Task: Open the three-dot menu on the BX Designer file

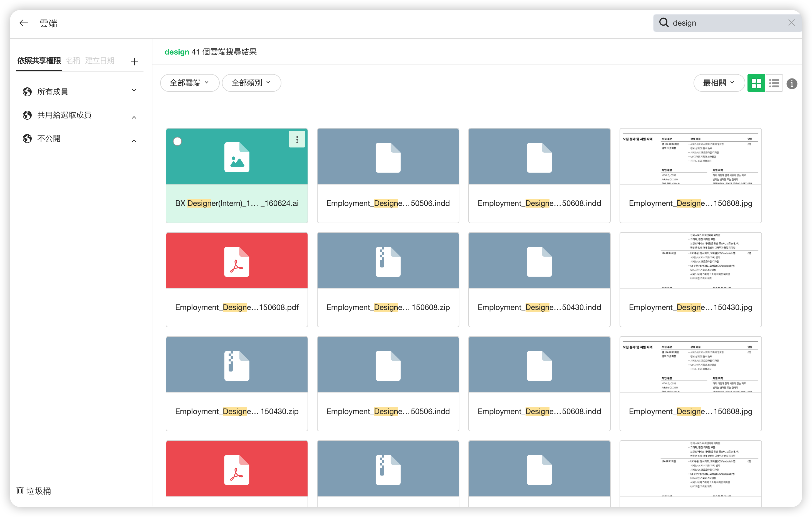Action: tap(297, 139)
